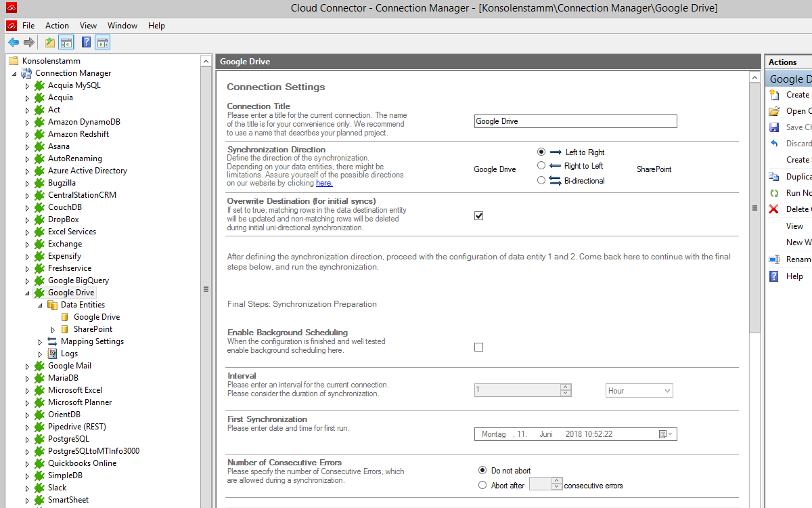Collapse the Google Drive connection node
The height and width of the screenshot is (508, 812).
coord(27,293)
